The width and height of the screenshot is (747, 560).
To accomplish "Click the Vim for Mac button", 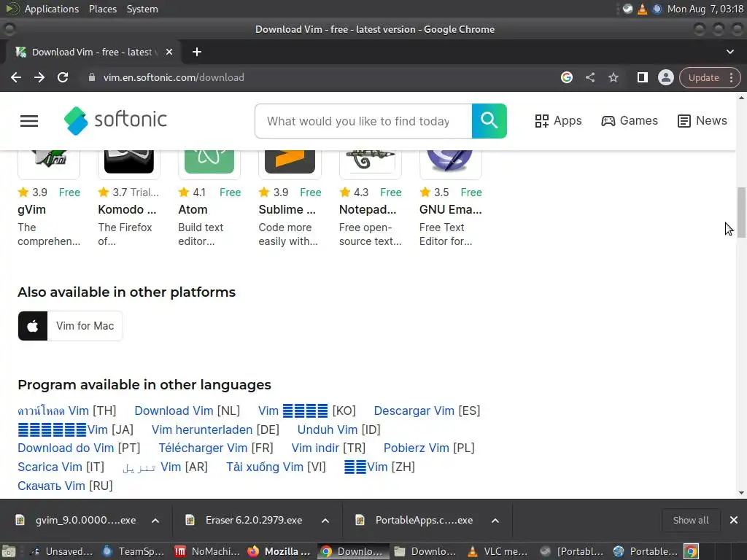I will tap(70, 326).
